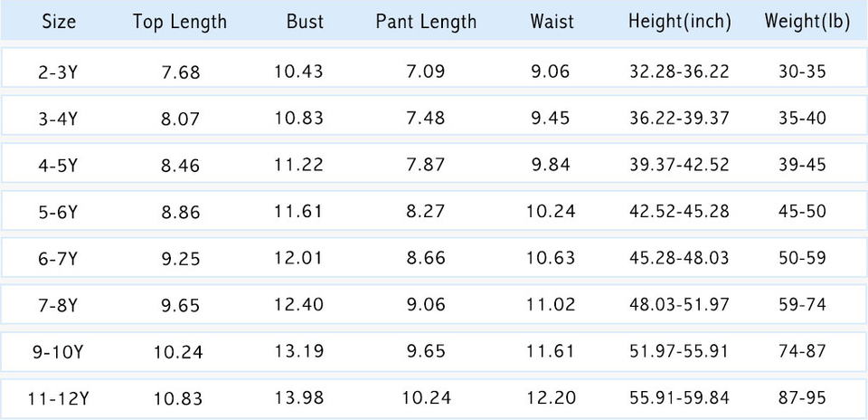
Task: Select the 7.68 top length value
Action: 180,71
